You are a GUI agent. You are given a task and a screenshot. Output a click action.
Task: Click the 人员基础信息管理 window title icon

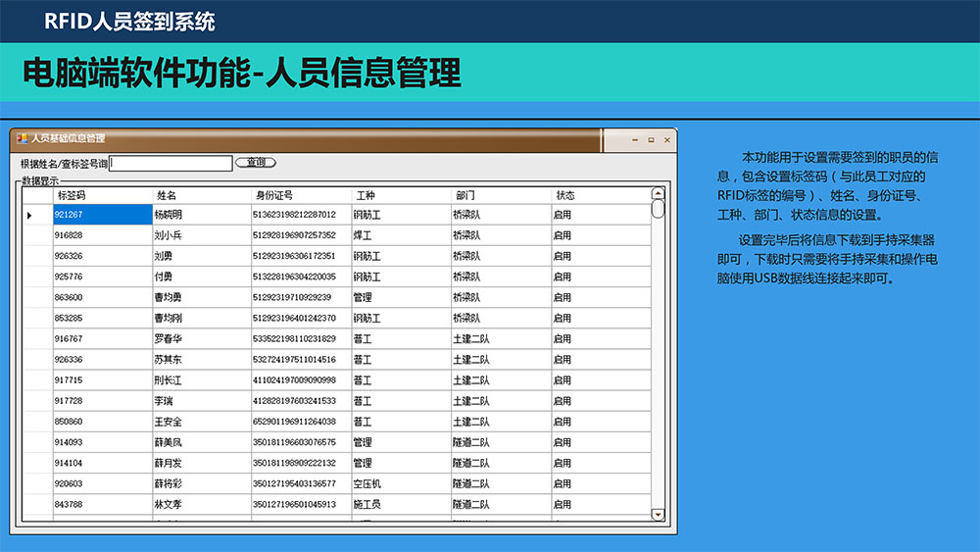pos(22,139)
